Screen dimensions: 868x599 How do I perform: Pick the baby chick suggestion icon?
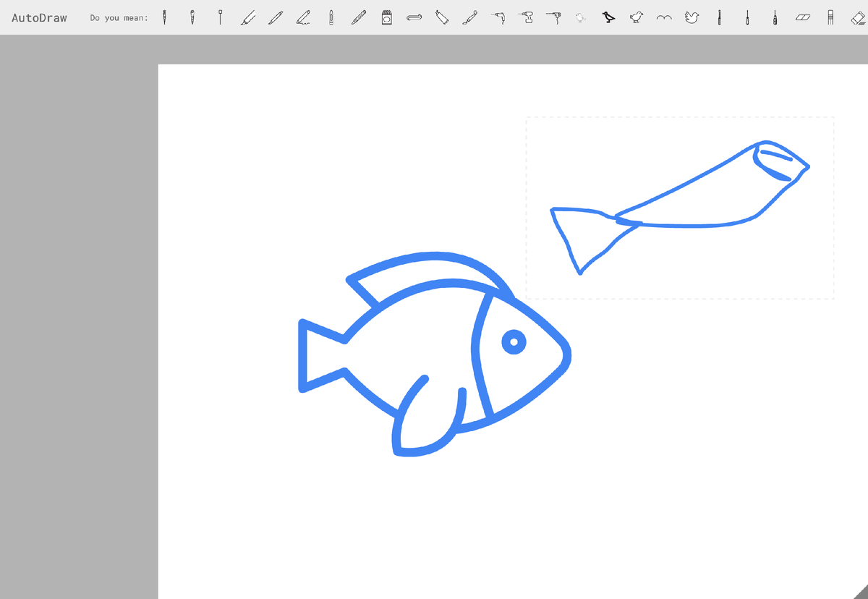[x=636, y=17]
